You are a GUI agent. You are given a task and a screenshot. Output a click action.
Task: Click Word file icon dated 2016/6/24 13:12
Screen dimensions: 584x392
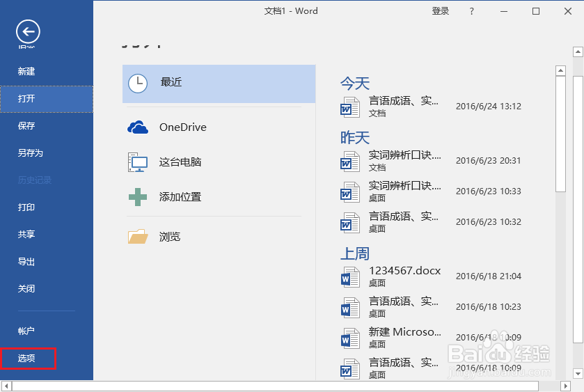350,107
